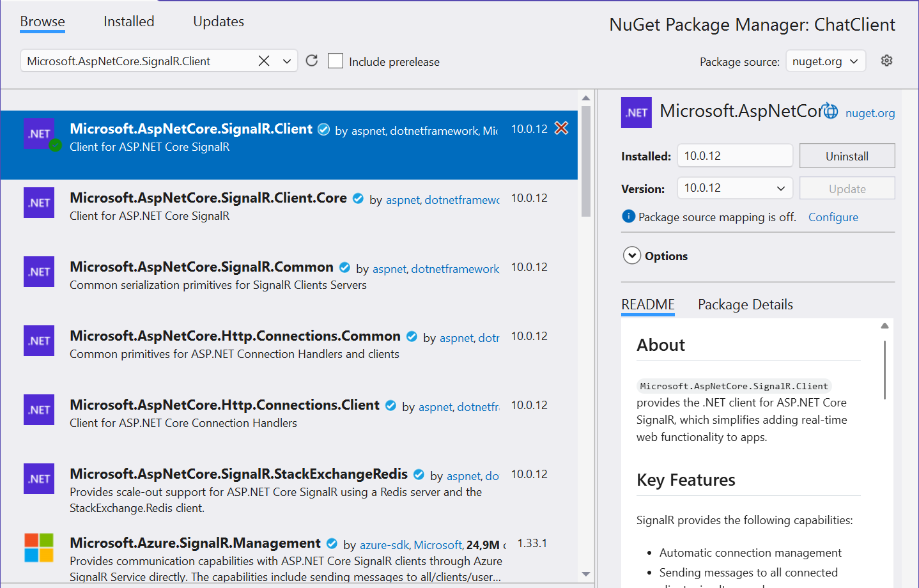Click the package list scroll-down arrow
The height and width of the screenshot is (588, 919).
(x=586, y=574)
